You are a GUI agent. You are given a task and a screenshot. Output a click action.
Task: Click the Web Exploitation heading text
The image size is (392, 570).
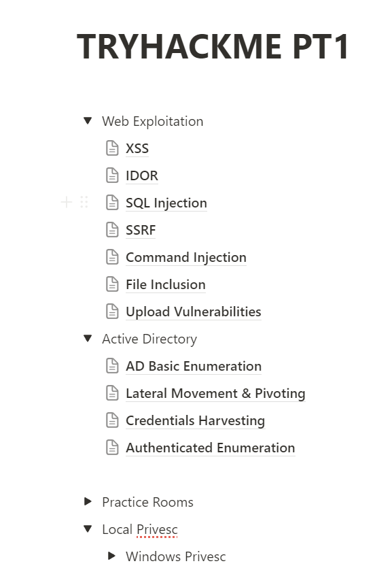[152, 122]
